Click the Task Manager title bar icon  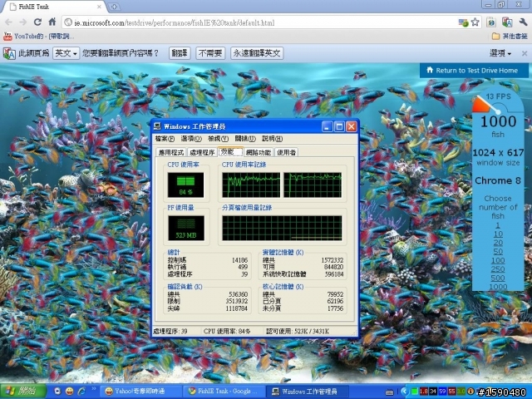[157, 126]
